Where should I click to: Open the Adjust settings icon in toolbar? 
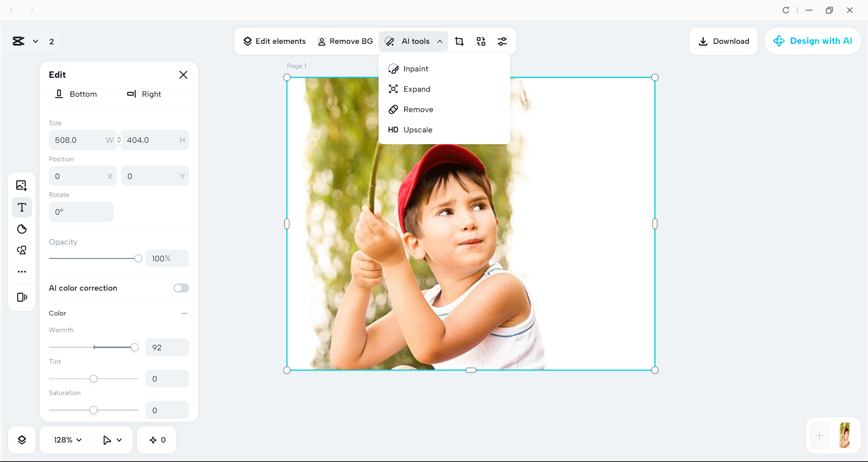[x=503, y=41]
